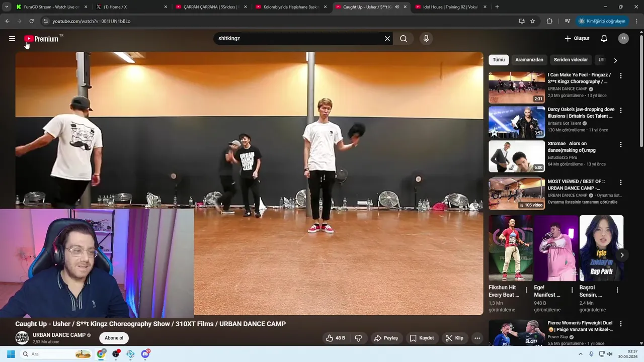Open URBAN DANCE CAMP channel name
644x362 pixels.
[x=59, y=335]
